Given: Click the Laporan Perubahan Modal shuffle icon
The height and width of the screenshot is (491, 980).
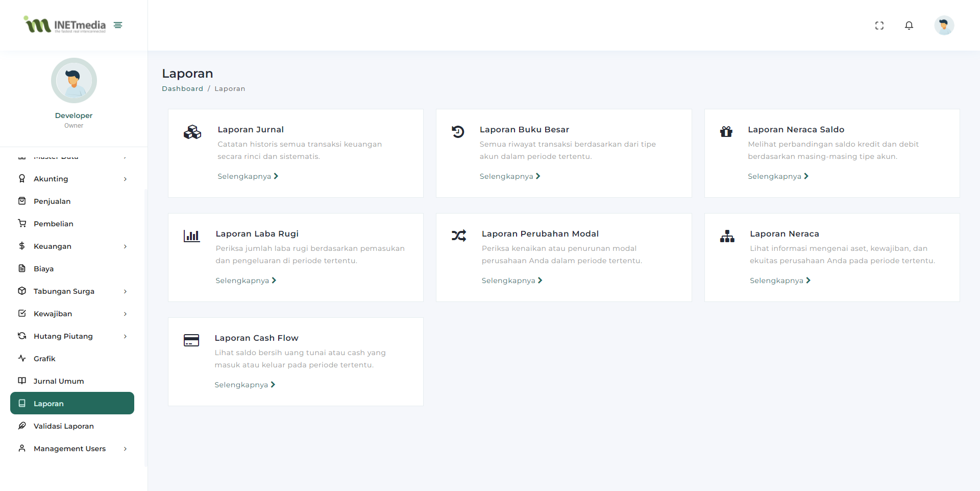Looking at the screenshot, I should click(x=458, y=236).
